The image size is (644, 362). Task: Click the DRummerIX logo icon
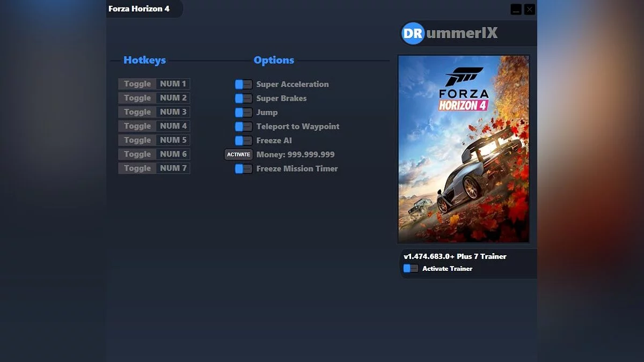point(412,33)
